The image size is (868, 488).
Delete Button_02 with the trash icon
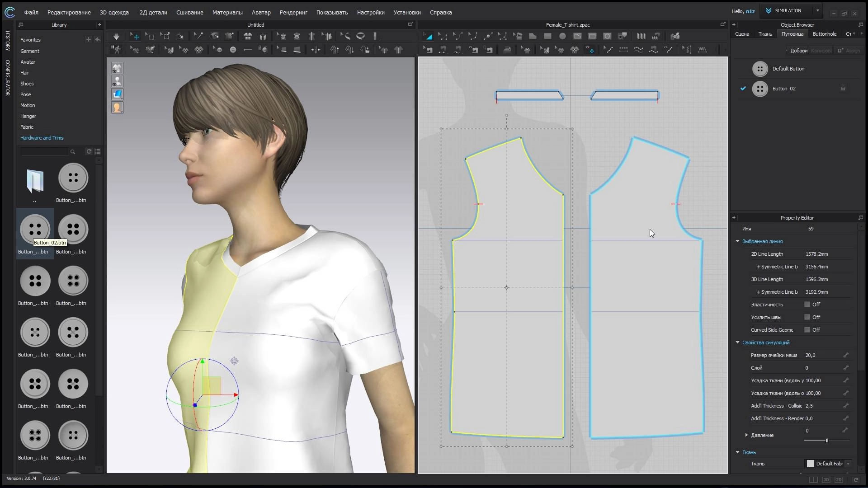click(843, 89)
